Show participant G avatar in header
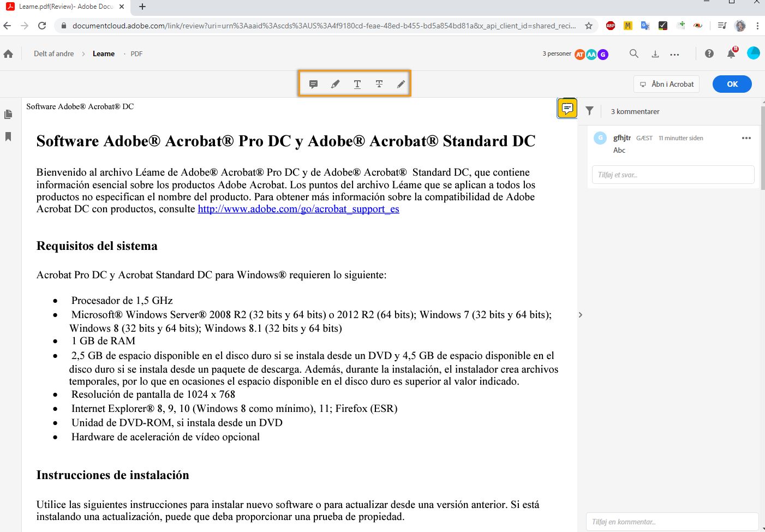Image resolution: width=765 pixels, height=532 pixels. [x=603, y=55]
